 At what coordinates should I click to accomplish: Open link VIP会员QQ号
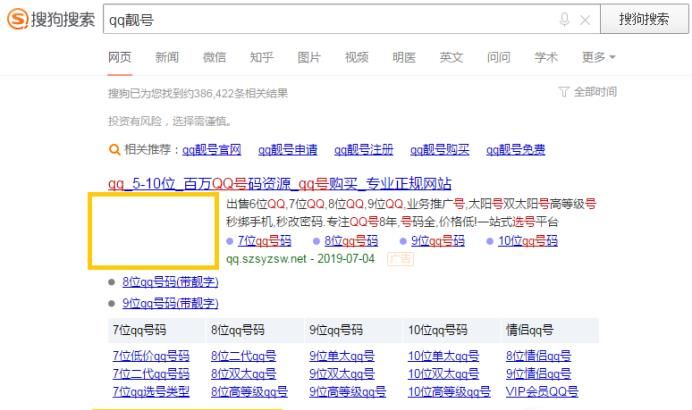[x=542, y=392]
